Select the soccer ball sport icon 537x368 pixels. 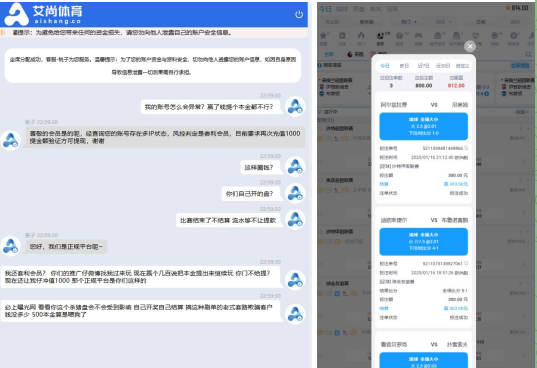380,36
